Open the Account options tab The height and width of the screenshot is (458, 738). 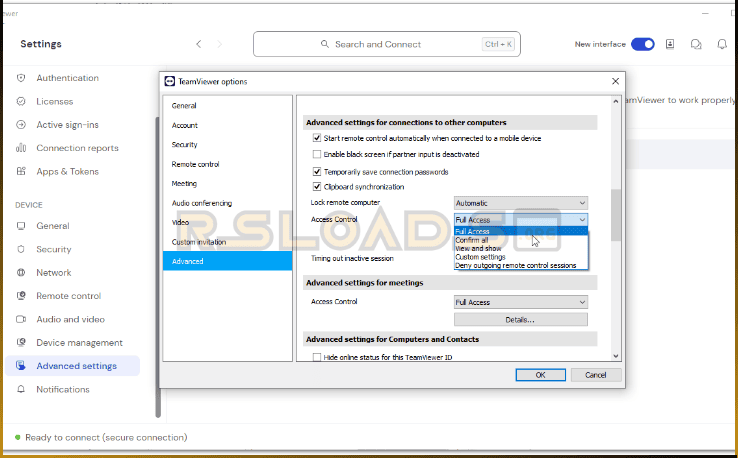click(227, 125)
